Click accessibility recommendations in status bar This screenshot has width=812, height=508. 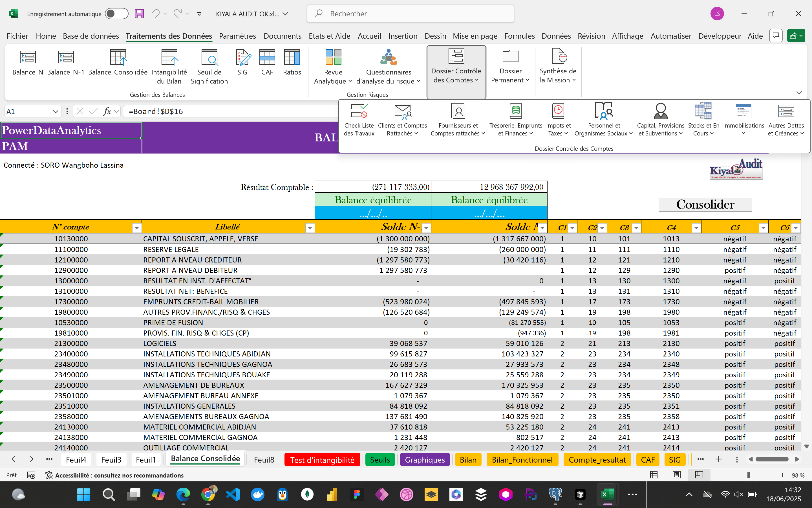pos(114,475)
